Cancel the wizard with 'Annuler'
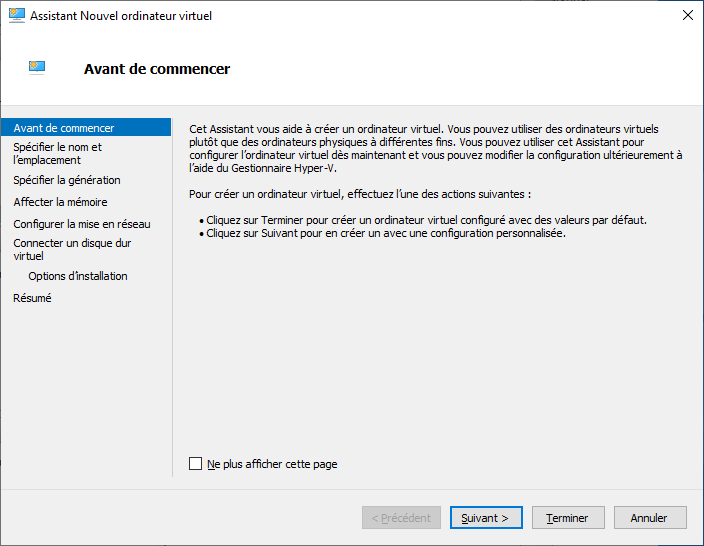704x546 pixels. (x=650, y=518)
